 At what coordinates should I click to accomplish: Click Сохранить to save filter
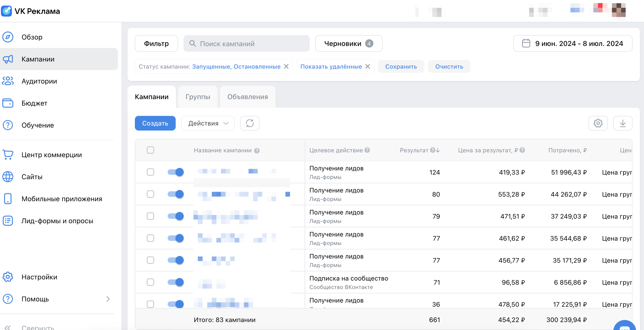pos(401,66)
